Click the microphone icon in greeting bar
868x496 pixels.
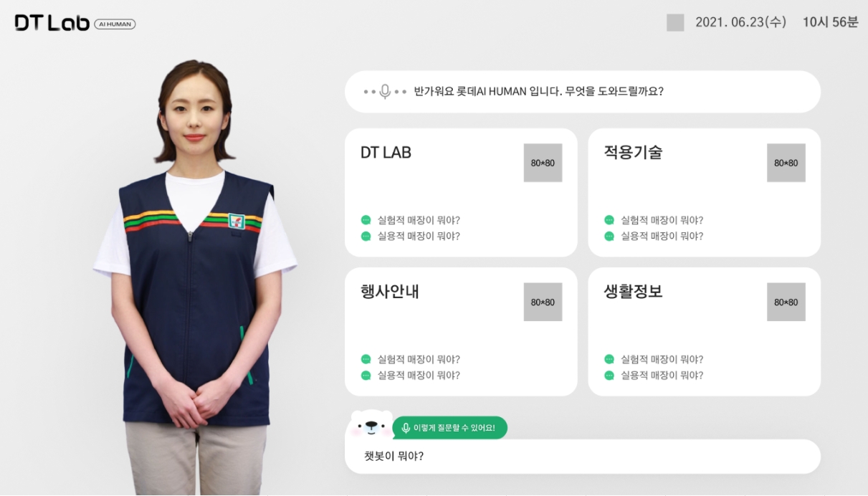pyautogui.click(x=385, y=92)
